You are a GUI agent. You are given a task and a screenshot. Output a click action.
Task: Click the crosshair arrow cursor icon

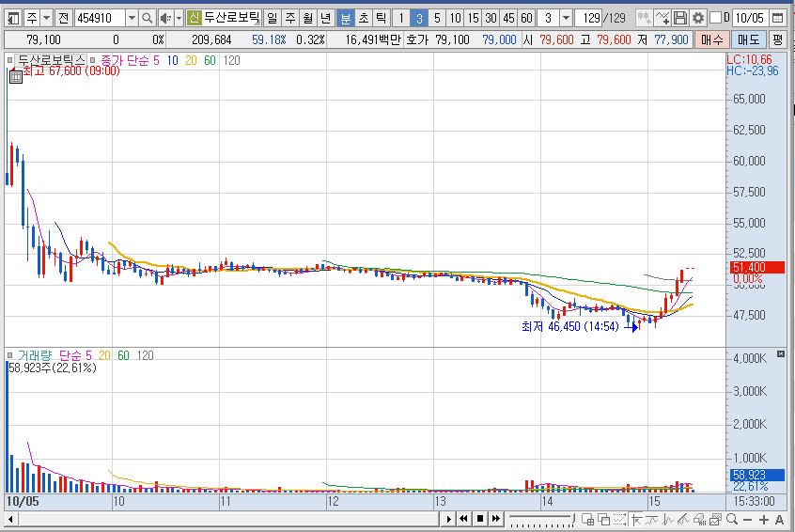coord(636,520)
